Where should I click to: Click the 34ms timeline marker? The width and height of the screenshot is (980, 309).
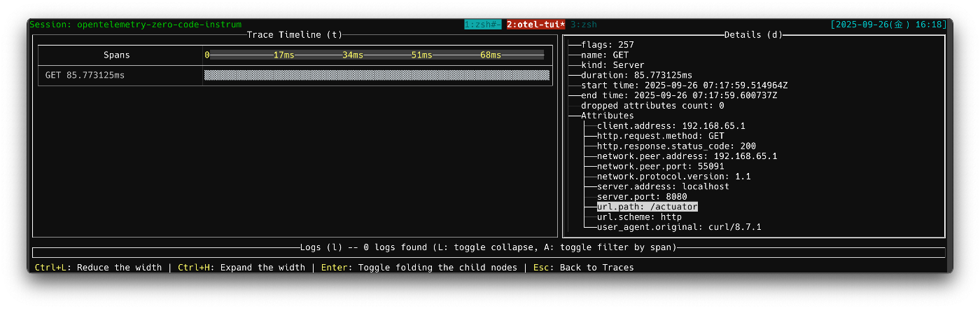tap(353, 55)
